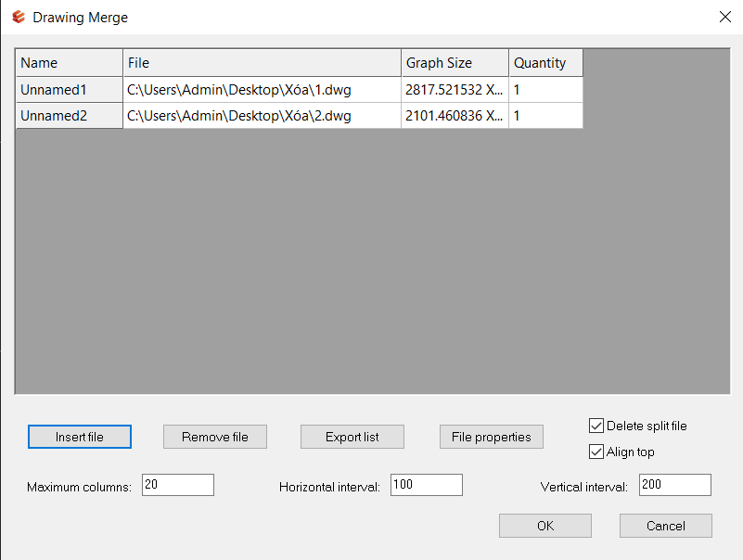Sort by the Name column header
The height and width of the screenshot is (560, 743).
(69, 63)
